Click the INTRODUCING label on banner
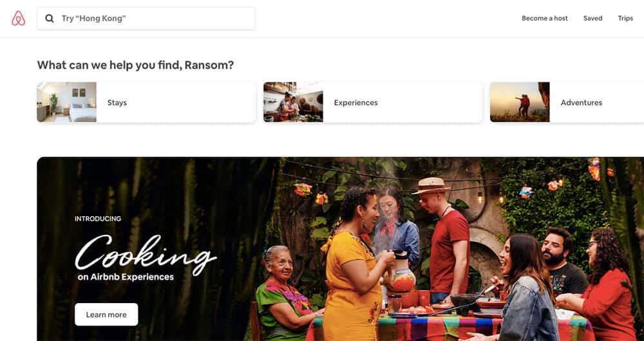The width and height of the screenshot is (644, 341). click(x=98, y=219)
